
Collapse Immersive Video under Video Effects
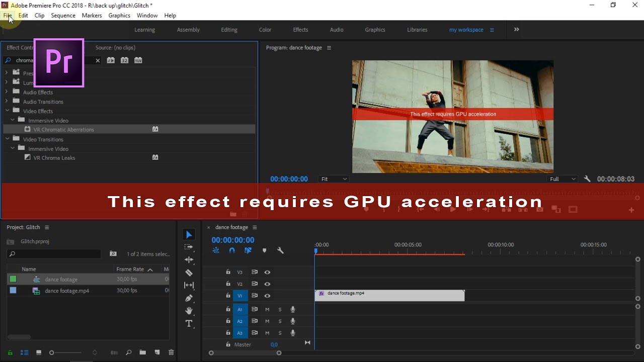pos(13,120)
